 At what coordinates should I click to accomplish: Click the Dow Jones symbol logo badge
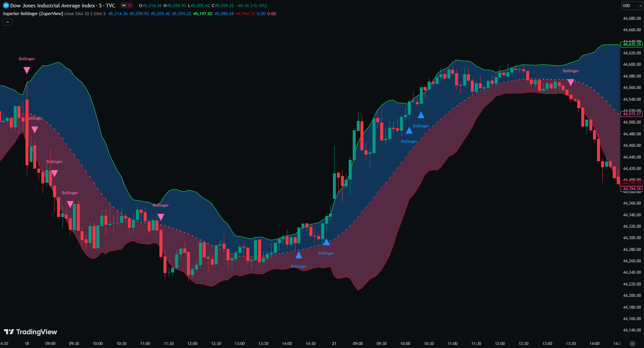pyautogui.click(x=6, y=5)
